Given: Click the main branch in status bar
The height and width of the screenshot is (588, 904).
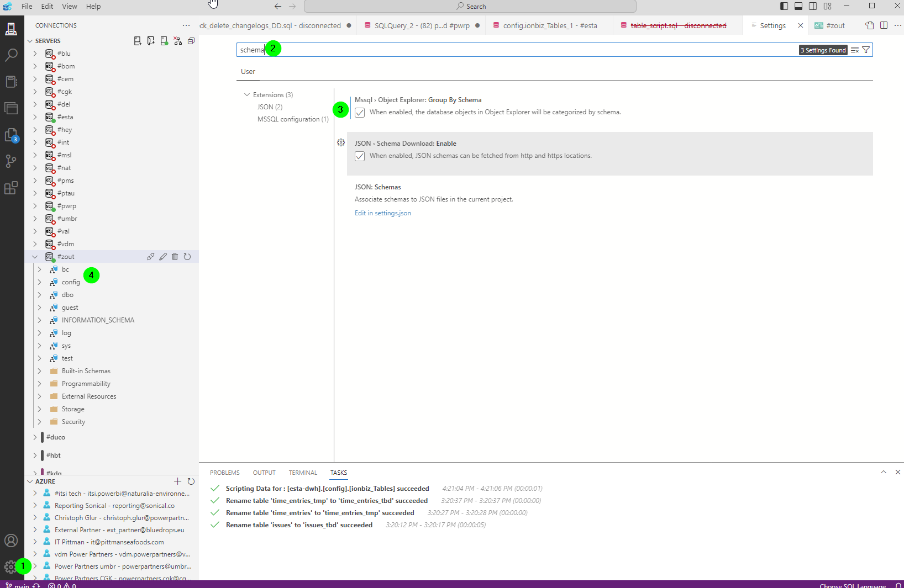Looking at the screenshot, I should 17,585.
